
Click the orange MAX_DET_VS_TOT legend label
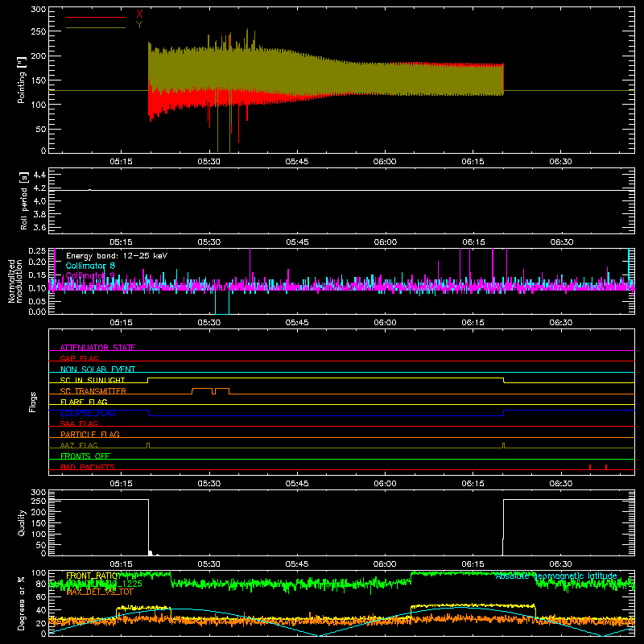pos(100,592)
